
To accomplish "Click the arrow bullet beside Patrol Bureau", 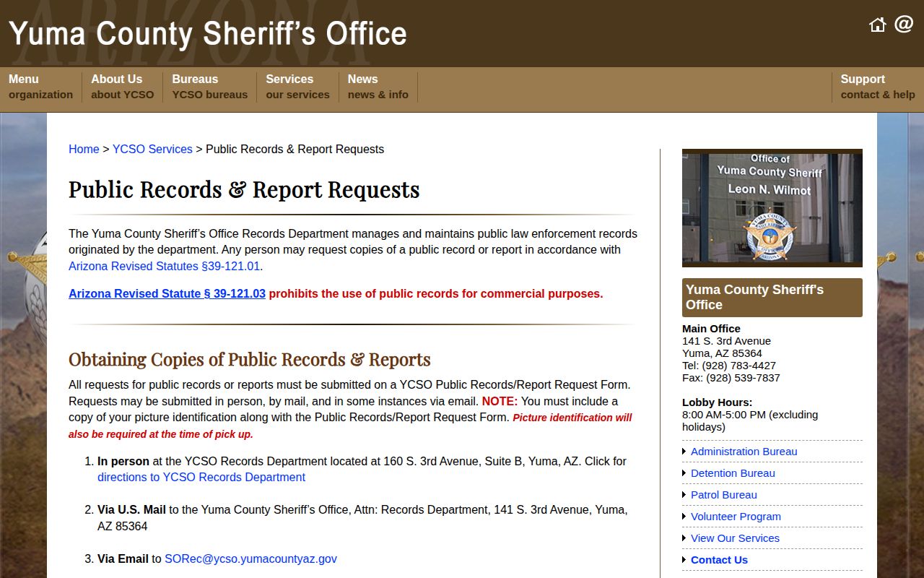I will (x=684, y=495).
